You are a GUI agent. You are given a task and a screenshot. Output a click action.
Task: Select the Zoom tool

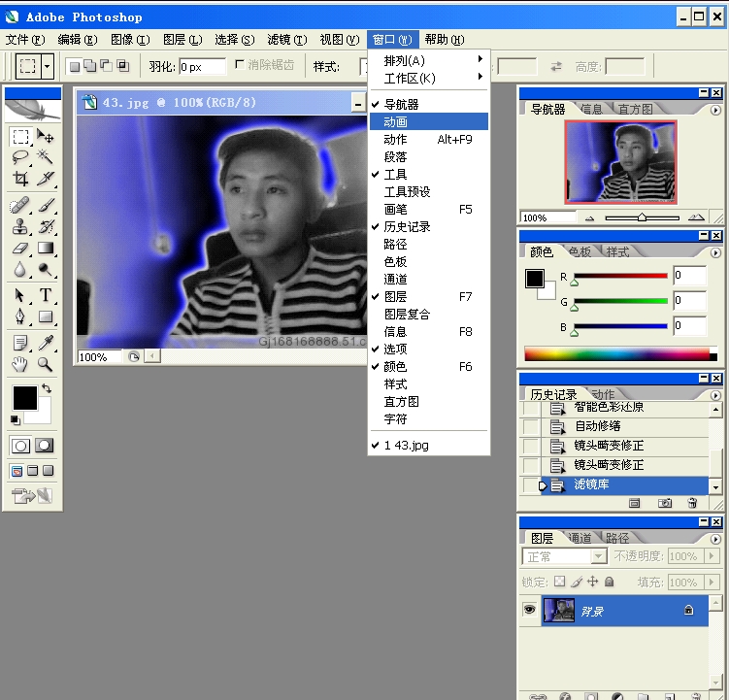(x=45, y=364)
